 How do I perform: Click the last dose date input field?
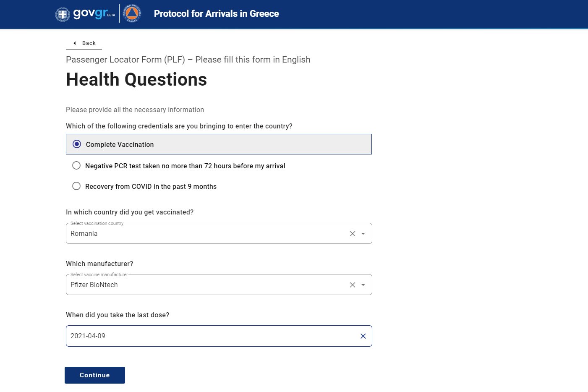click(x=210, y=336)
